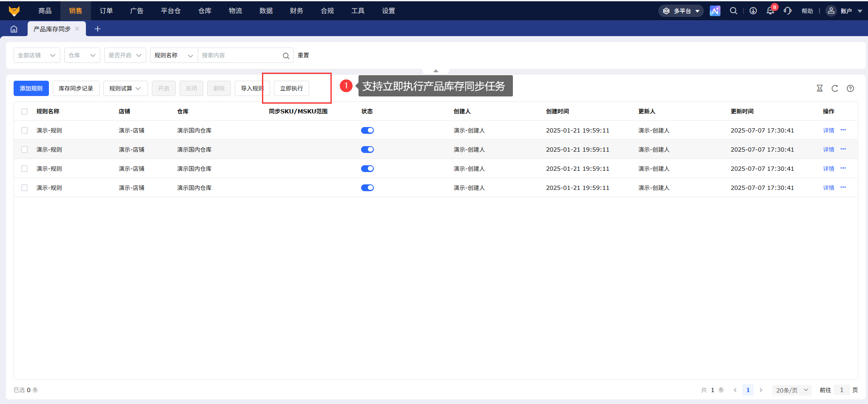The image size is (868, 404).
Task: Check the third 演示-规则 row checkbox
Action: click(24, 169)
